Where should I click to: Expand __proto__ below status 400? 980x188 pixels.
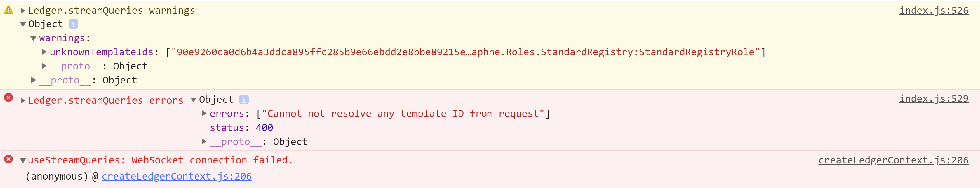[204, 142]
